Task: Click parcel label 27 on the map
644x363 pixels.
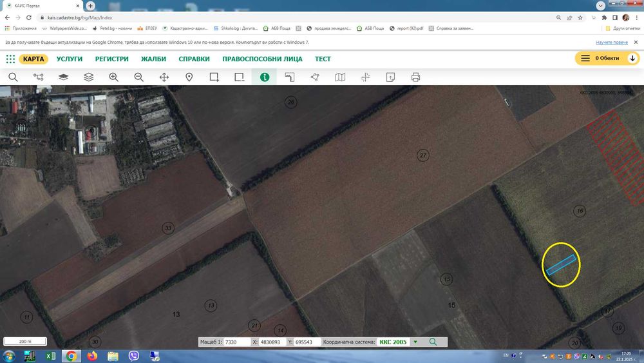Action: (x=423, y=155)
